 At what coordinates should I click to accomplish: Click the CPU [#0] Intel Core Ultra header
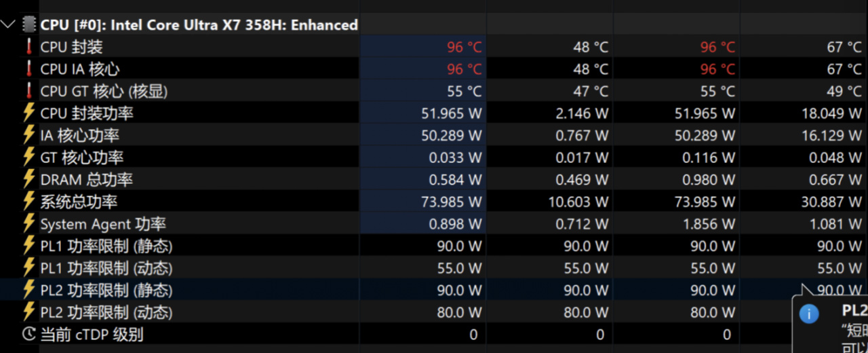(x=199, y=25)
